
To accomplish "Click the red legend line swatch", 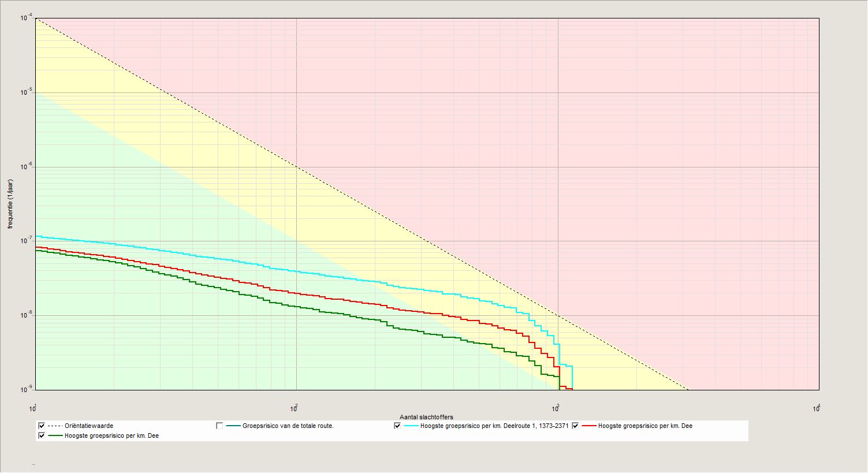I will click(x=589, y=426).
